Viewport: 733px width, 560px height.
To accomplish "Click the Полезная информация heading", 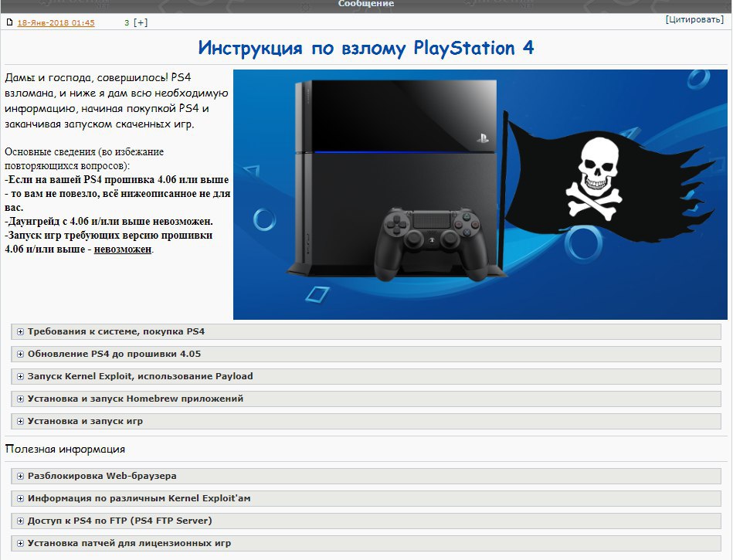I will (65, 450).
